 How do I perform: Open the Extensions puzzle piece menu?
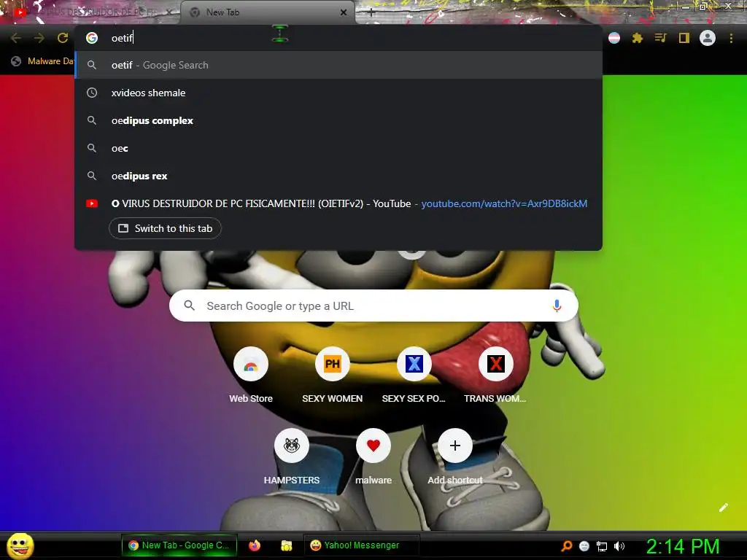tap(637, 38)
